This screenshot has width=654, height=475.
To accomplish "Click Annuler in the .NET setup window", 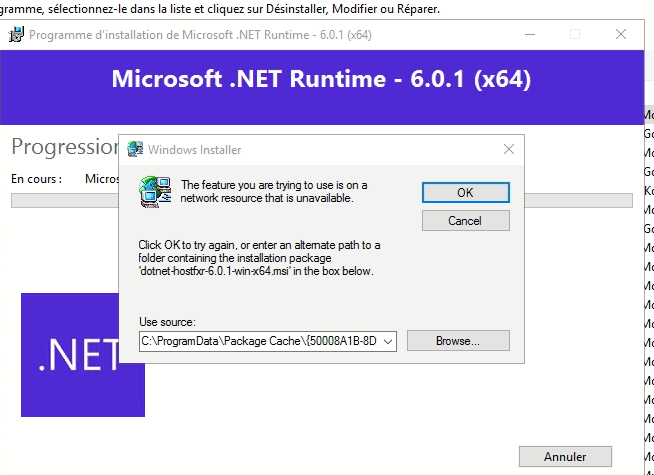I will [x=565, y=457].
